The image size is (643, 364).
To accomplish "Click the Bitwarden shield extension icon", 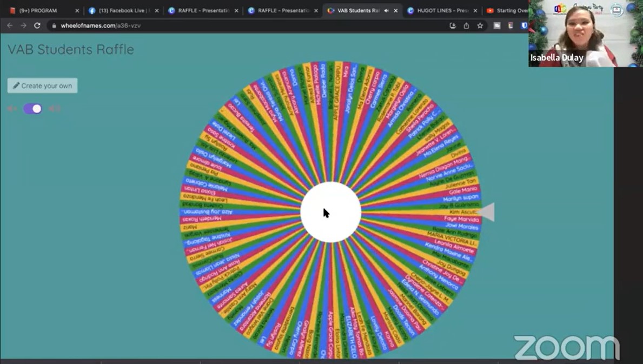I will tap(524, 25).
